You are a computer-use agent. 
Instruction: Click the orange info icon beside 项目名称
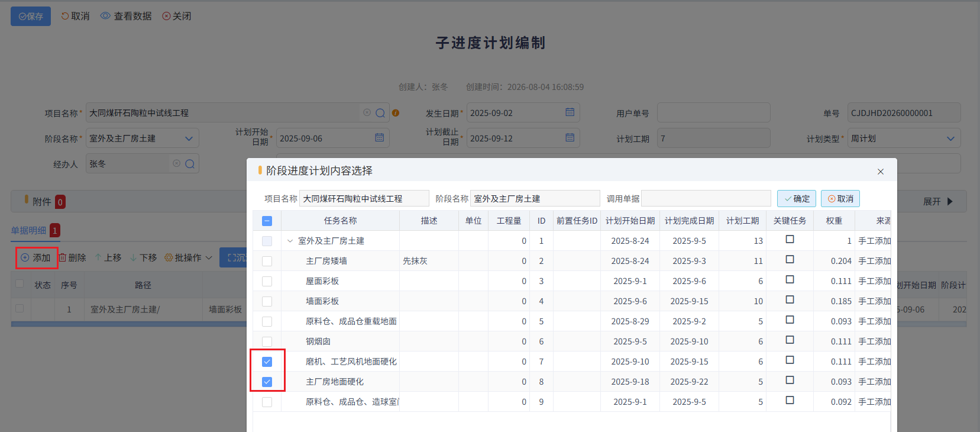[396, 113]
